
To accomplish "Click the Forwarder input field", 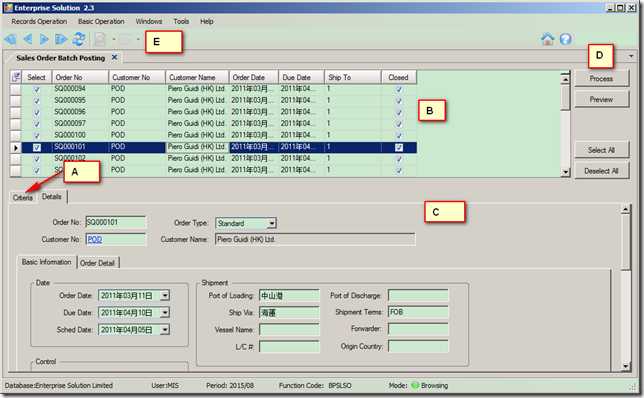I will (418, 329).
